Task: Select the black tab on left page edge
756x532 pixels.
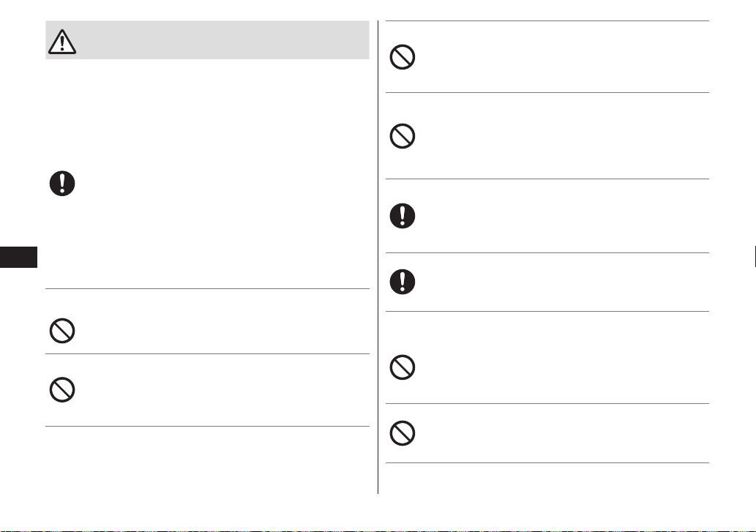Action: click(x=18, y=257)
